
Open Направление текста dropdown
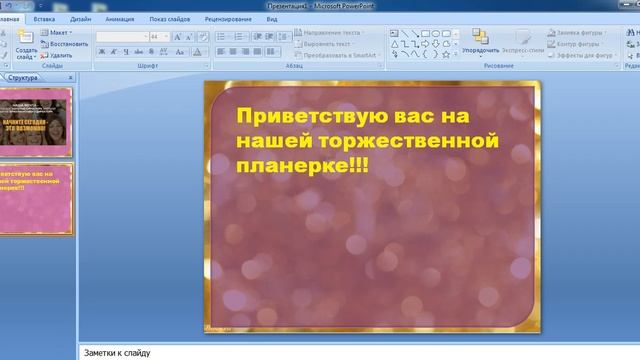pyautogui.click(x=329, y=32)
